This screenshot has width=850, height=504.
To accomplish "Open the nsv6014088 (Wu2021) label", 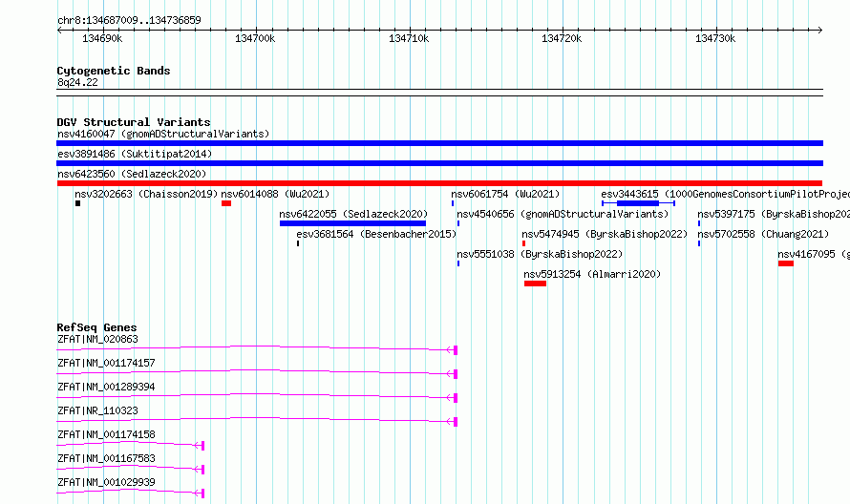I will pyautogui.click(x=275, y=194).
